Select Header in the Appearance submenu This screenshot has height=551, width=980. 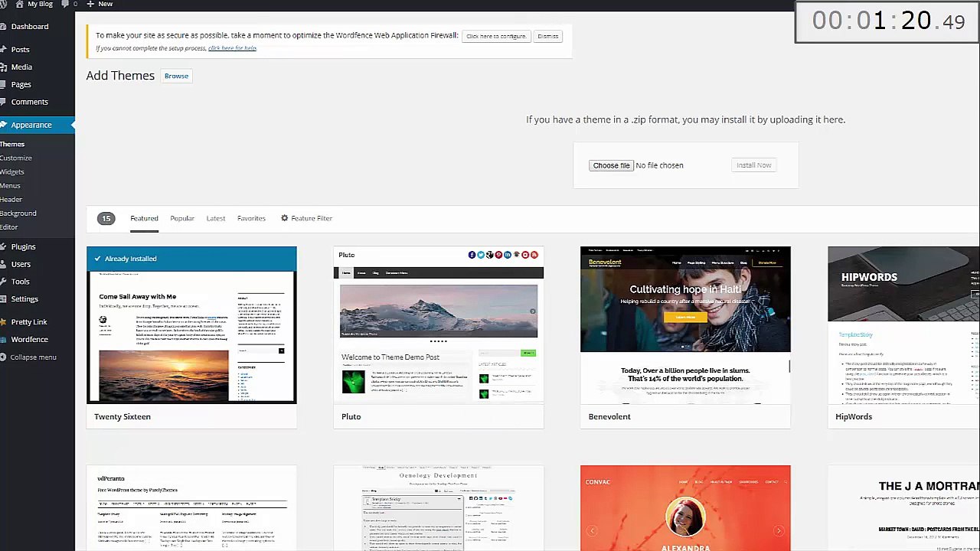pyautogui.click(x=11, y=199)
